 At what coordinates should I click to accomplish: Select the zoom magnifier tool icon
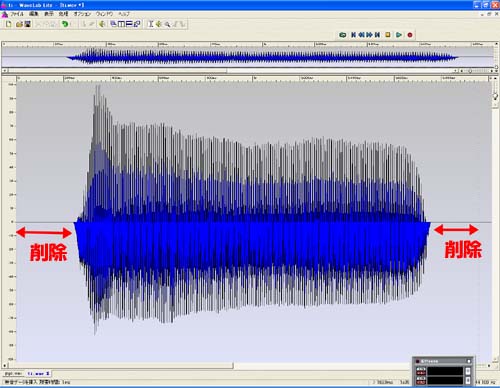pyautogui.click(x=167, y=24)
